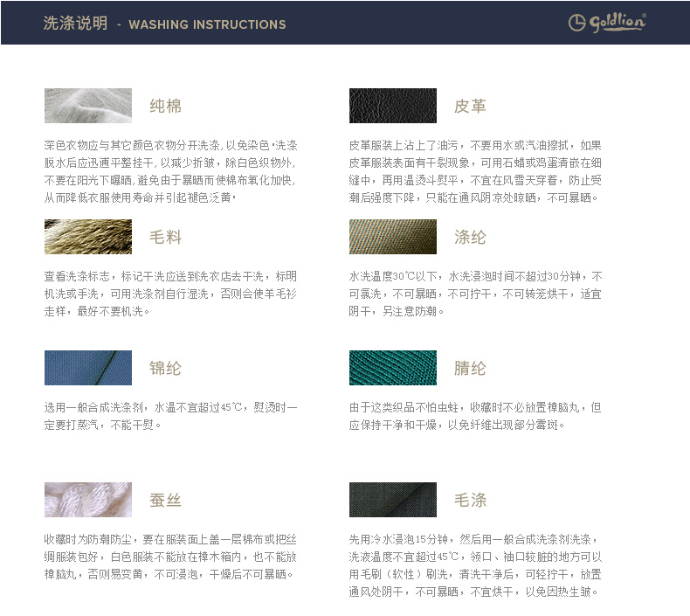Click the 腈纶 heading label

(x=471, y=368)
